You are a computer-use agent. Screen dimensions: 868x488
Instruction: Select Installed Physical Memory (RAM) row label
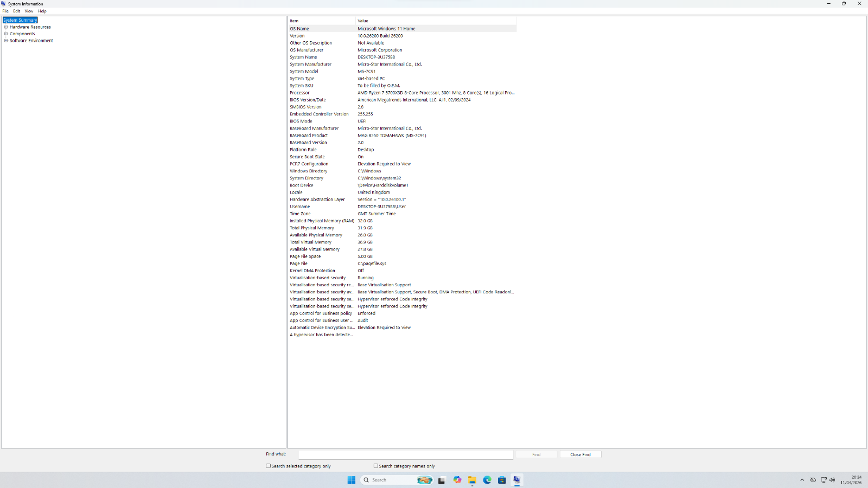pos(322,221)
